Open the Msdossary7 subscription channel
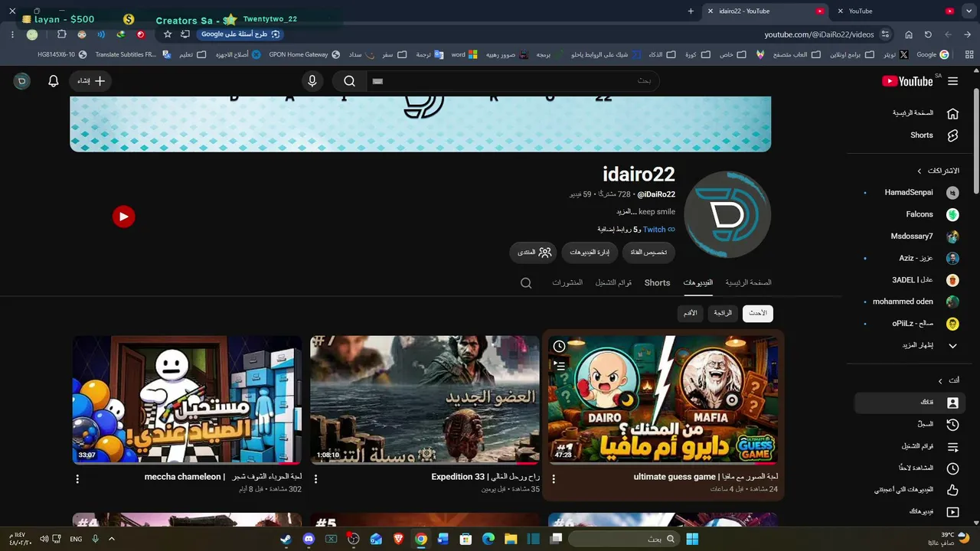 click(911, 236)
